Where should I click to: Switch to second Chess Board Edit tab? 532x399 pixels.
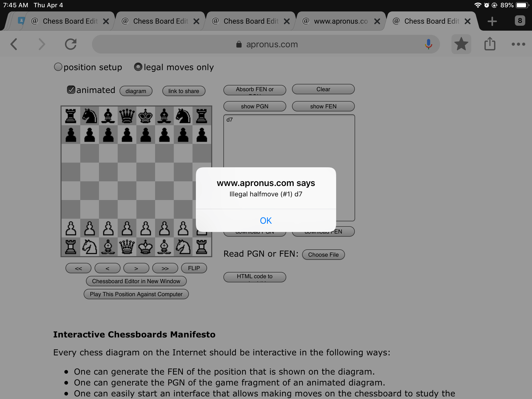(x=161, y=21)
